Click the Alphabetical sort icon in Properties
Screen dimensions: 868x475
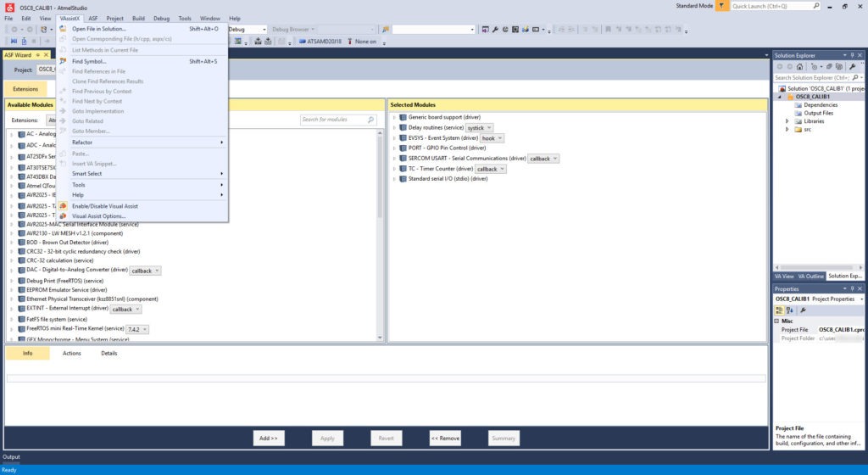click(x=790, y=310)
